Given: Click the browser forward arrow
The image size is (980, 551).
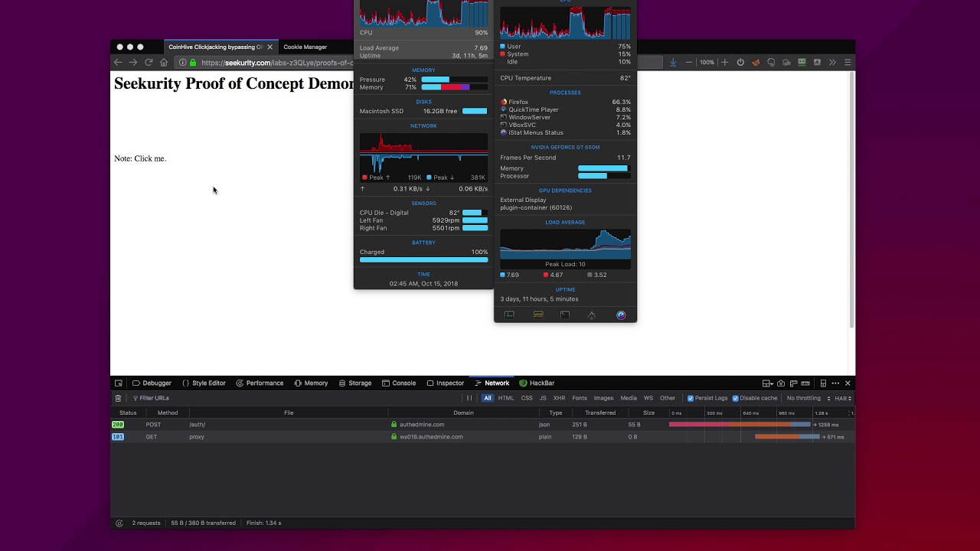Looking at the screenshot, I should [133, 62].
